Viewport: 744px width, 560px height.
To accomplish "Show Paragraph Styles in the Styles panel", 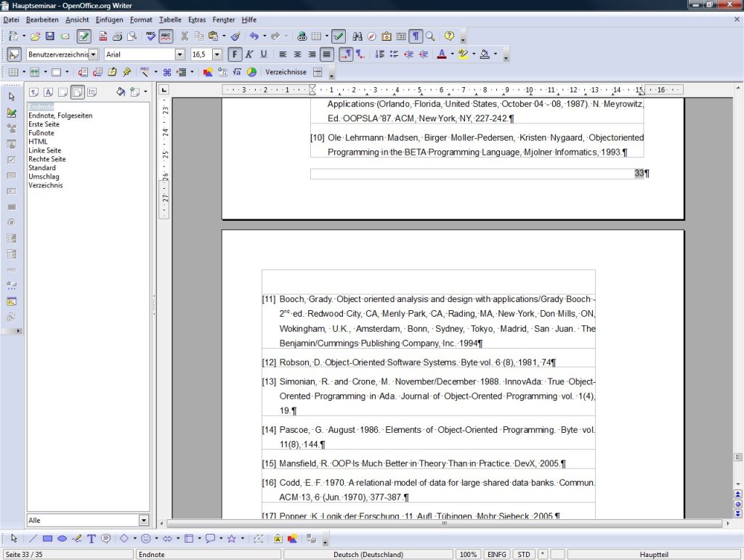I will pos(33,92).
